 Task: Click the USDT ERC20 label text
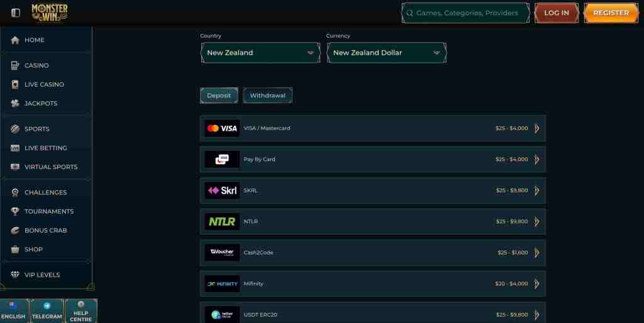(260, 315)
